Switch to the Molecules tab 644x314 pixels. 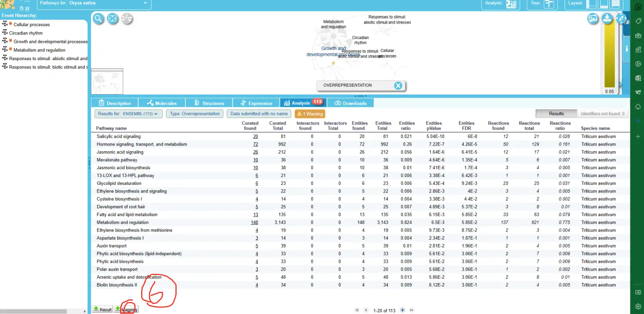(x=162, y=103)
